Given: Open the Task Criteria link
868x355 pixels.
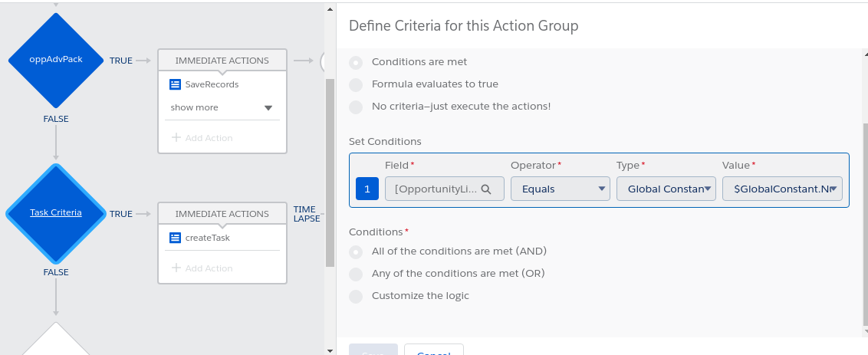Looking at the screenshot, I should [55, 212].
